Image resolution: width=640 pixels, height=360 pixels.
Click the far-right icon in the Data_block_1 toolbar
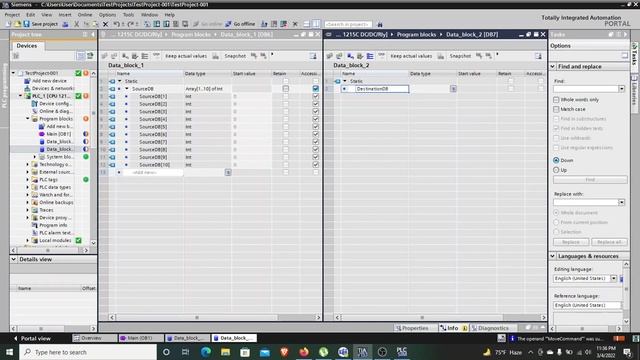pos(313,56)
